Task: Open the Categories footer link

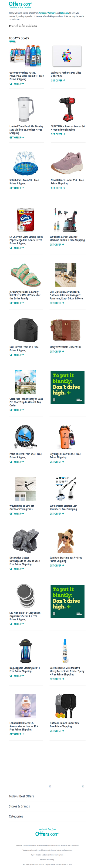Action: (x=16, y=816)
